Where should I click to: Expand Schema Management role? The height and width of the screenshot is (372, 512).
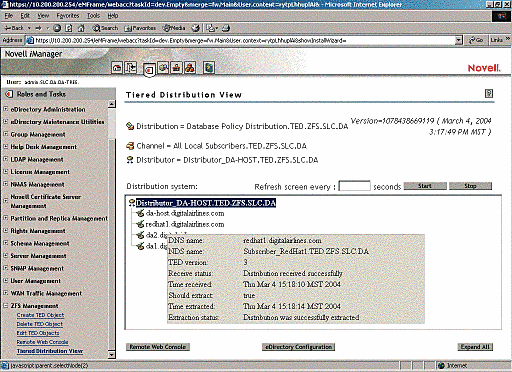click(6, 243)
